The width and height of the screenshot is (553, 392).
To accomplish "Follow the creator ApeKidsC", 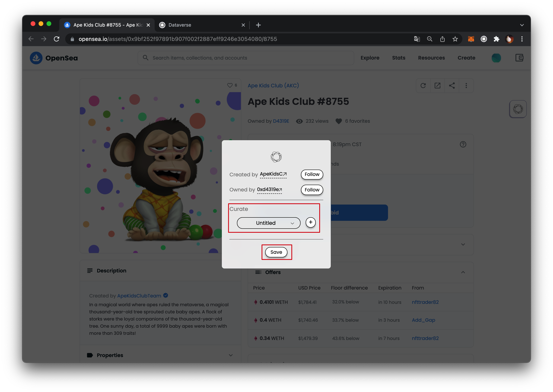I will click(312, 174).
